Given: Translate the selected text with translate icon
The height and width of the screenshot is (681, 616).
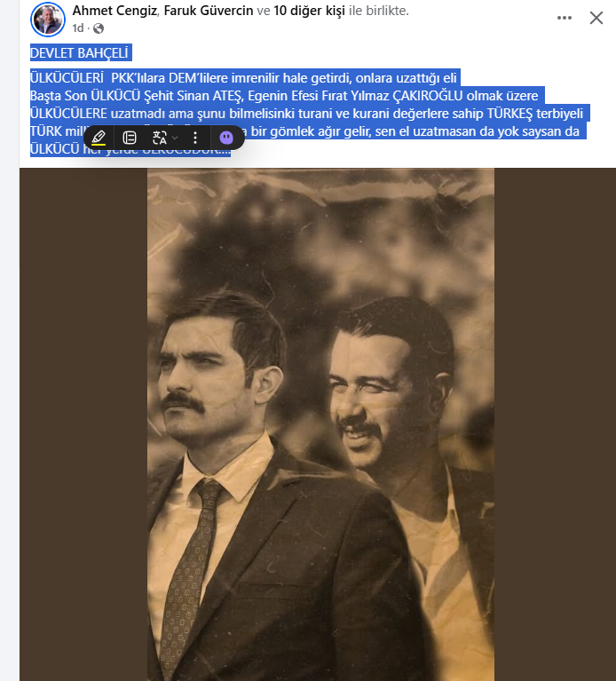Looking at the screenshot, I should 159,138.
